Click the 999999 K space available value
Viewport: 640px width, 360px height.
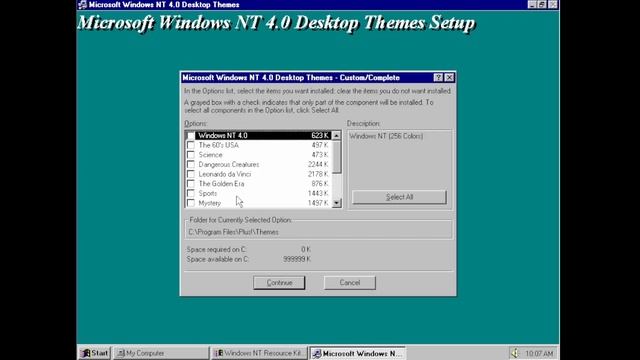click(x=297, y=259)
